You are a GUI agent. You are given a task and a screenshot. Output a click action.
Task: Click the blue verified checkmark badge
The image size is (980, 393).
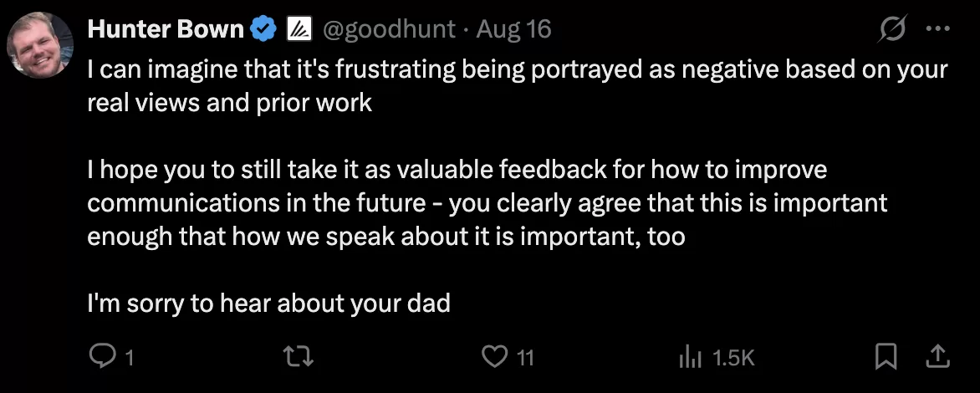pos(263,28)
